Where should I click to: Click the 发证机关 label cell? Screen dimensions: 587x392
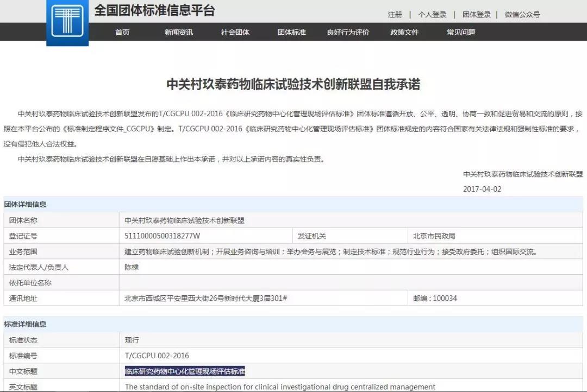[x=350, y=236]
